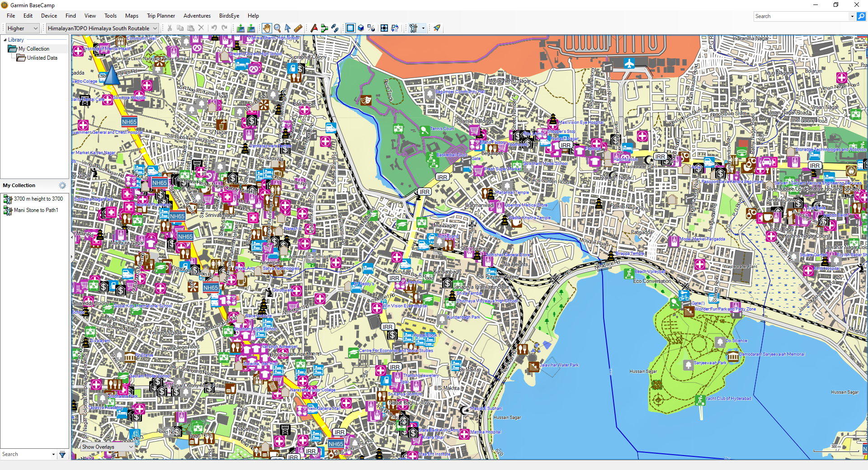
Task: Click the 2D/3D split view icon
Action: pyautogui.click(x=371, y=28)
